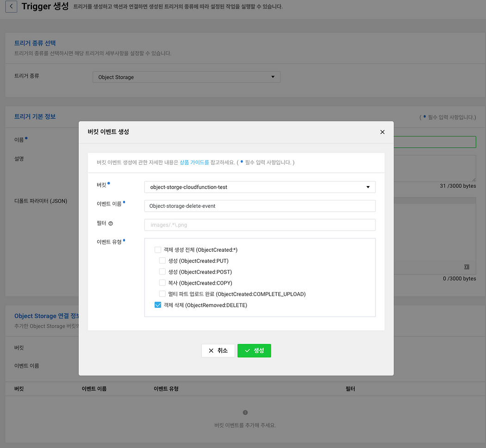The height and width of the screenshot is (448, 486).
Task: Click the green 생성 button
Action: (254, 350)
